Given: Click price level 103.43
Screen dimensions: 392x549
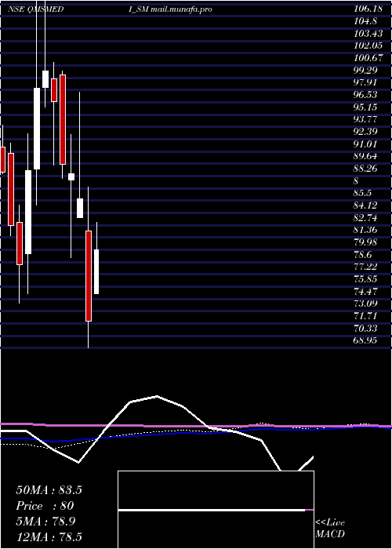Looking at the screenshot, I should (369, 34).
